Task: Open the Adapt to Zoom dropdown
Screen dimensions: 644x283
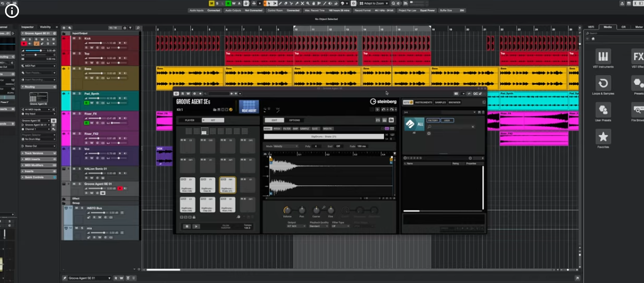Action: 374,3
